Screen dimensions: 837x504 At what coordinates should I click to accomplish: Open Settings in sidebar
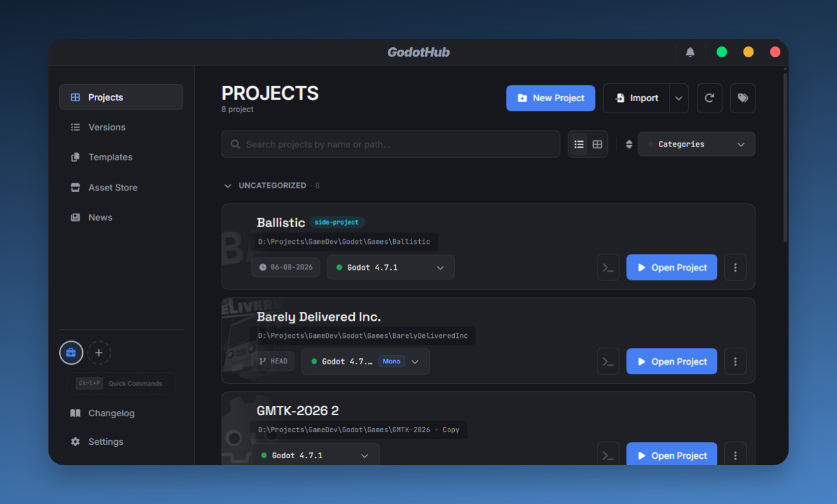tap(121, 442)
